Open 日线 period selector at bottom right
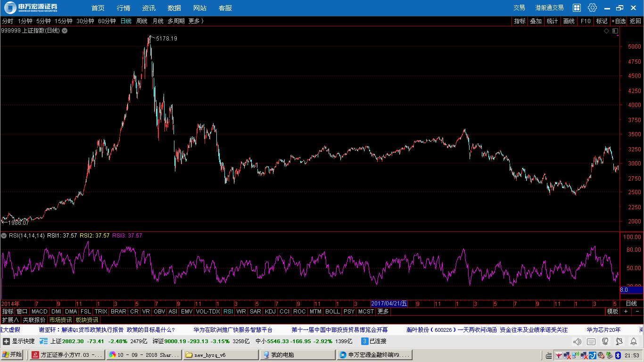Image resolution: width=644 pixels, height=362 pixels. 631,304
